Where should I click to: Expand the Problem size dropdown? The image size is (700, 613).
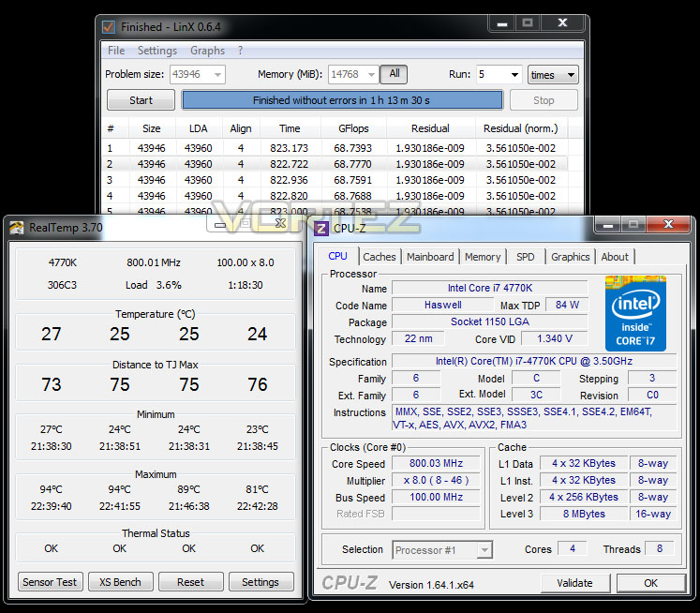(217, 75)
